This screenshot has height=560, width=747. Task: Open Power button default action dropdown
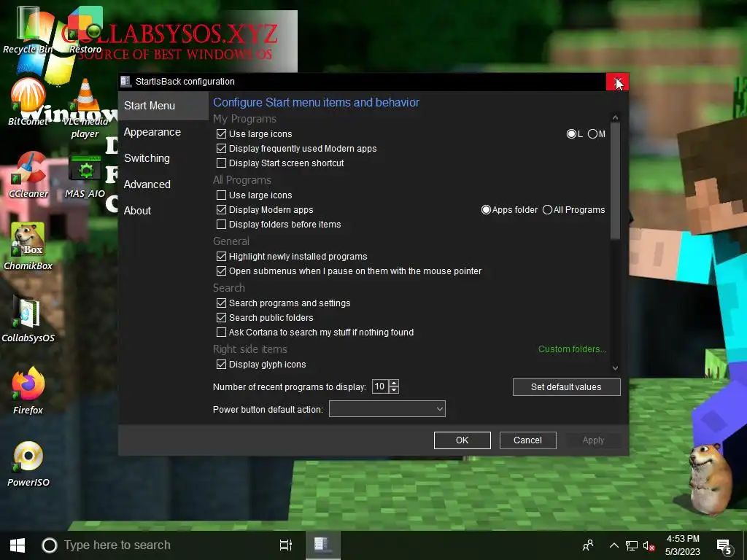pyautogui.click(x=387, y=408)
